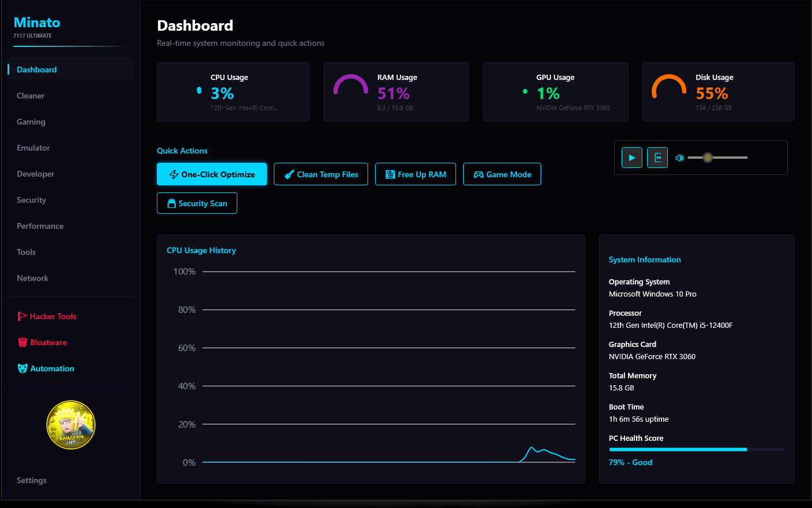Adjust the volume slider knob
The image size is (812, 508).
click(x=707, y=157)
